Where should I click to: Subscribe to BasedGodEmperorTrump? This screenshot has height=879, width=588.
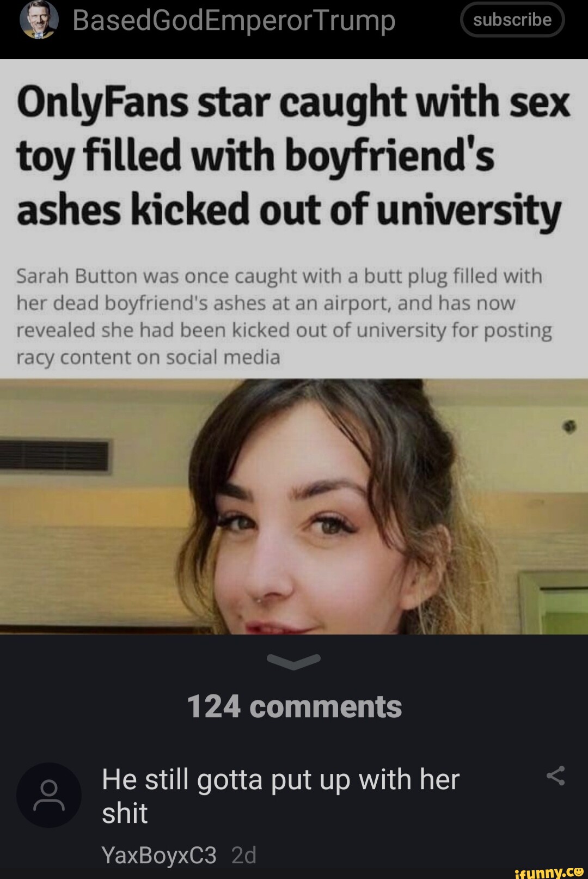tap(512, 20)
